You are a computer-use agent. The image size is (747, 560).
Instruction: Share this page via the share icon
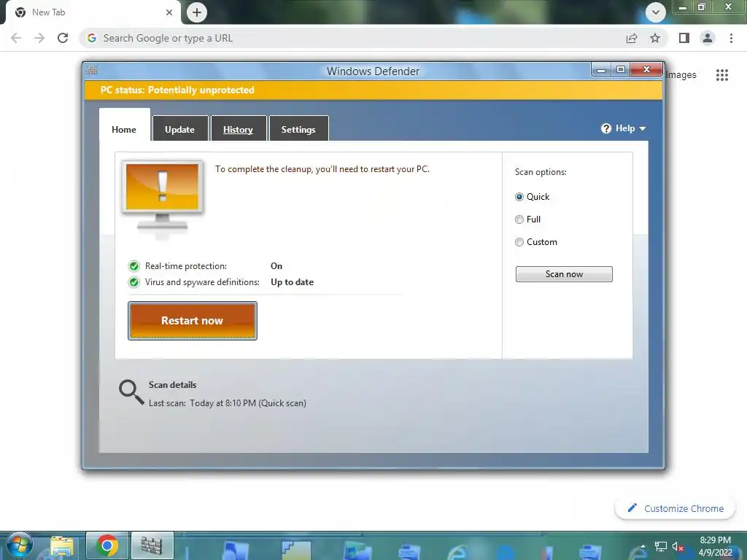[632, 38]
